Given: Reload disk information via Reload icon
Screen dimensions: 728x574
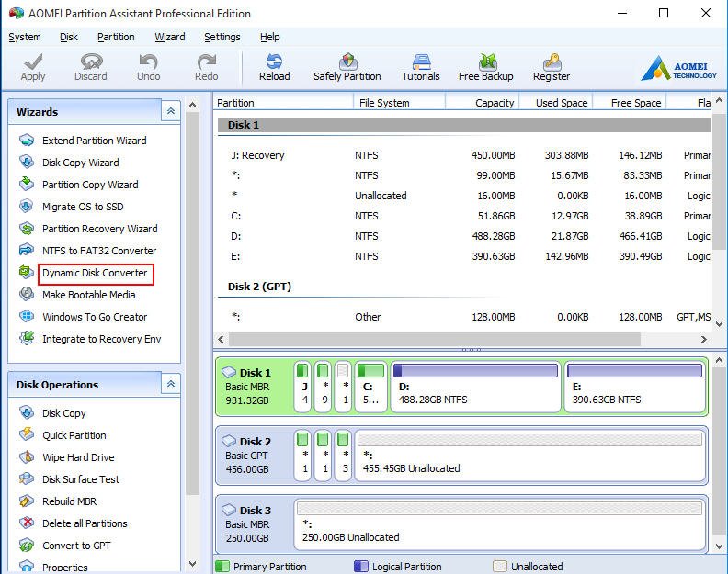Looking at the screenshot, I should pyautogui.click(x=275, y=62).
